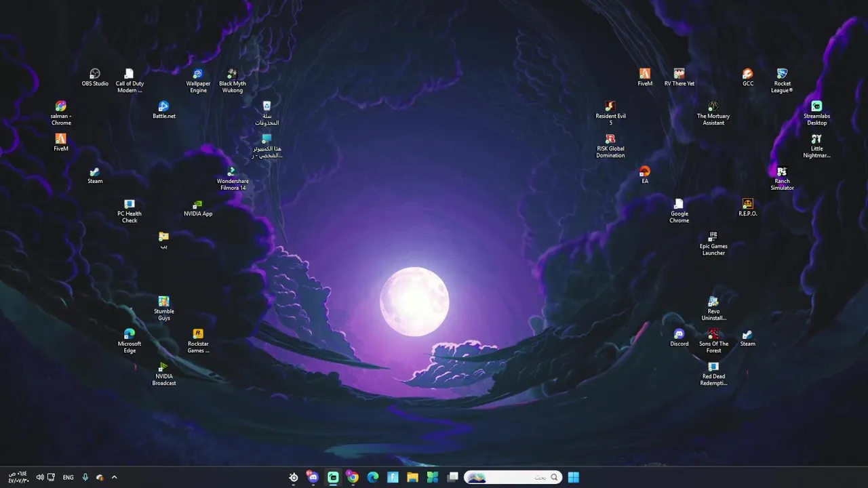868x488 pixels.
Task: Open the OneDrive warning tray icon
Action: pos(100,477)
